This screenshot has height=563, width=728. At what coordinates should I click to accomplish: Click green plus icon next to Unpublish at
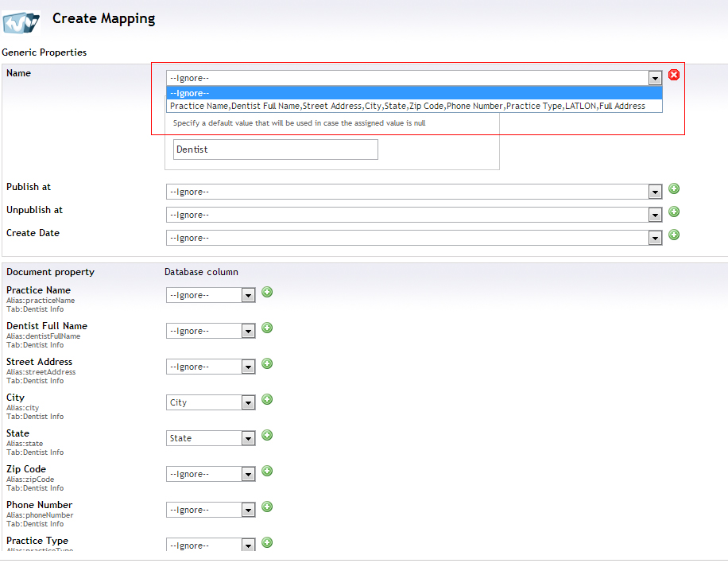pos(674,212)
